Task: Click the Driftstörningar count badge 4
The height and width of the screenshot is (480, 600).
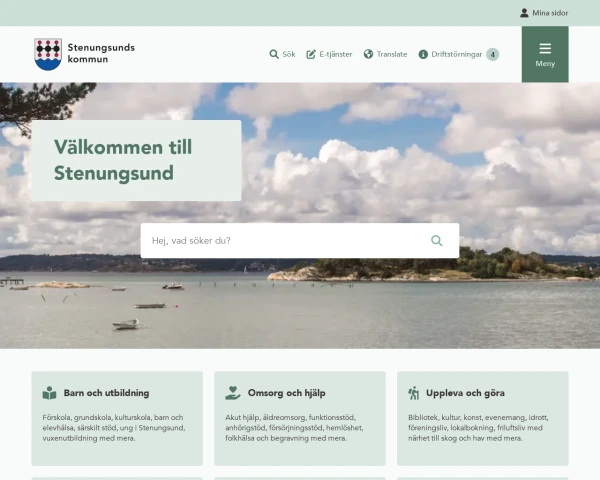Action: pos(492,54)
